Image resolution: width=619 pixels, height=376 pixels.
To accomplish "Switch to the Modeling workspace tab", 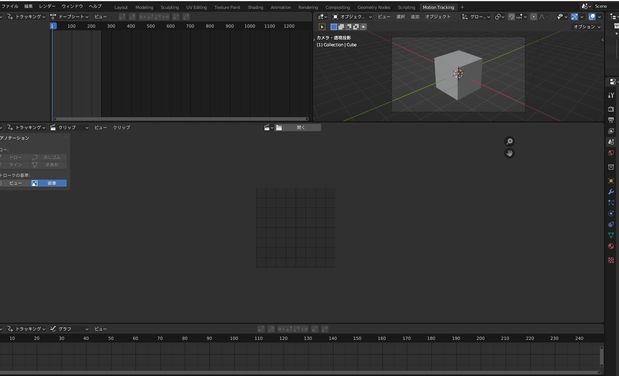I will tap(144, 7).
